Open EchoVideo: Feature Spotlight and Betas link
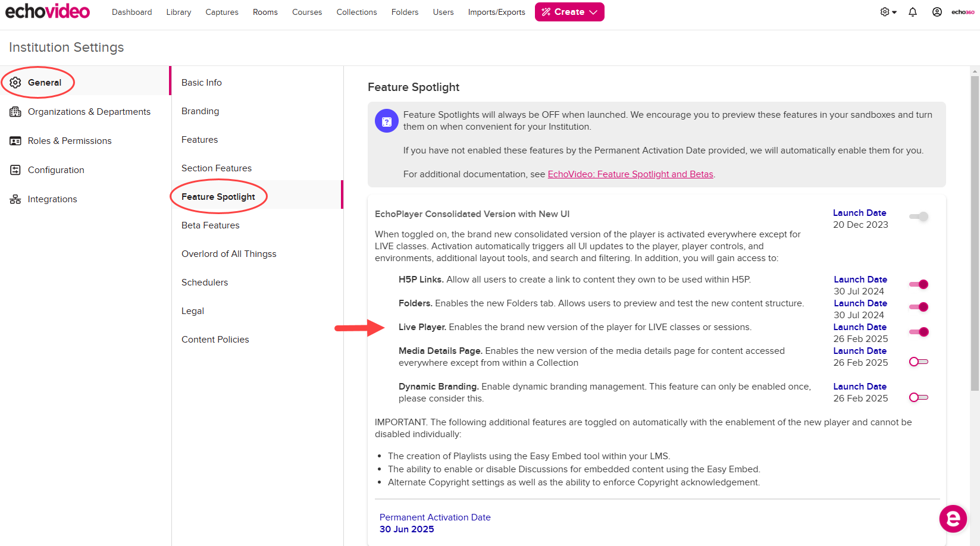Screen dimensions: 980x546 coord(630,174)
